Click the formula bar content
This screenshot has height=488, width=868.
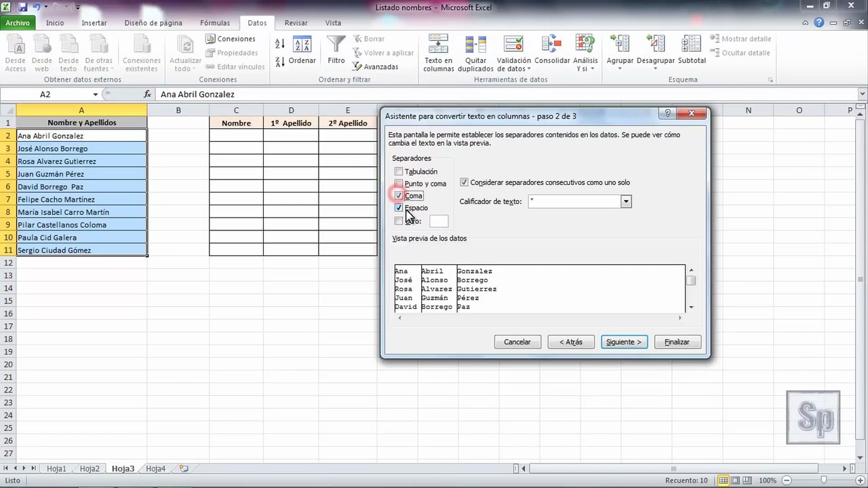(197, 95)
